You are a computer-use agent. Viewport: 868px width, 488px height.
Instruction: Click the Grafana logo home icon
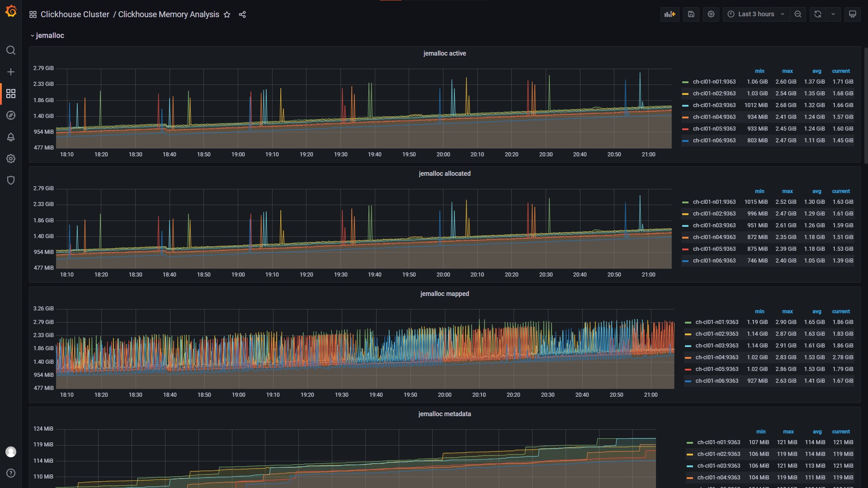pyautogui.click(x=11, y=11)
